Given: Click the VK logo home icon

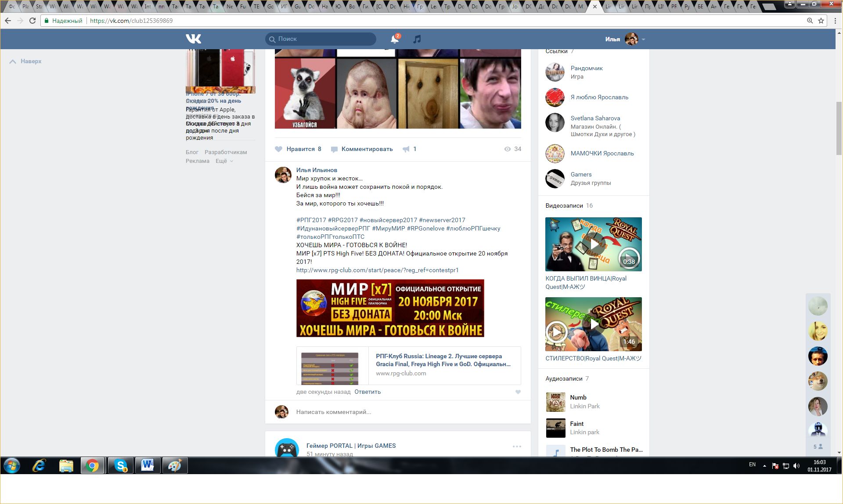Looking at the screenshot, I should pos(193,39).
